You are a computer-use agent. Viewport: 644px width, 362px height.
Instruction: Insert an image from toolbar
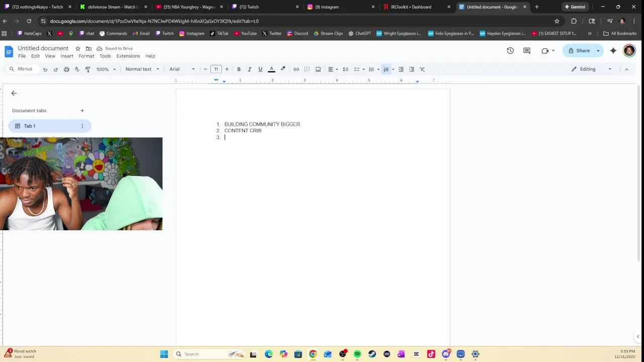tap(318, 69)
